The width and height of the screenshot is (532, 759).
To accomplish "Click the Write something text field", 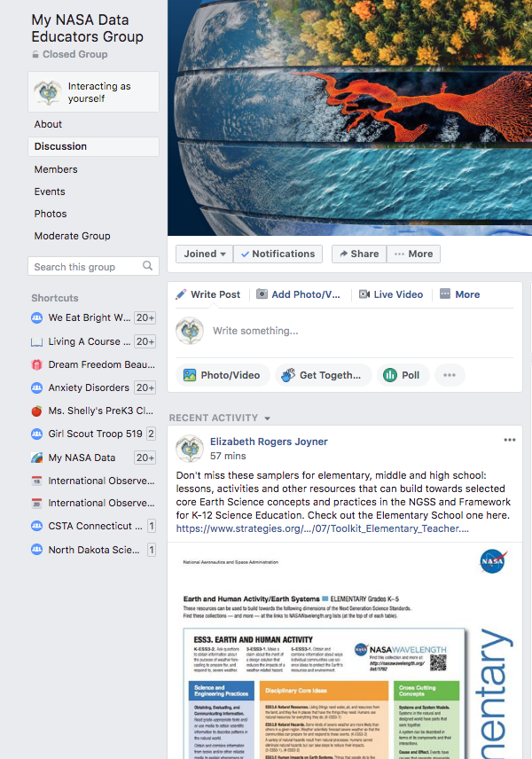I will point(355,331).
